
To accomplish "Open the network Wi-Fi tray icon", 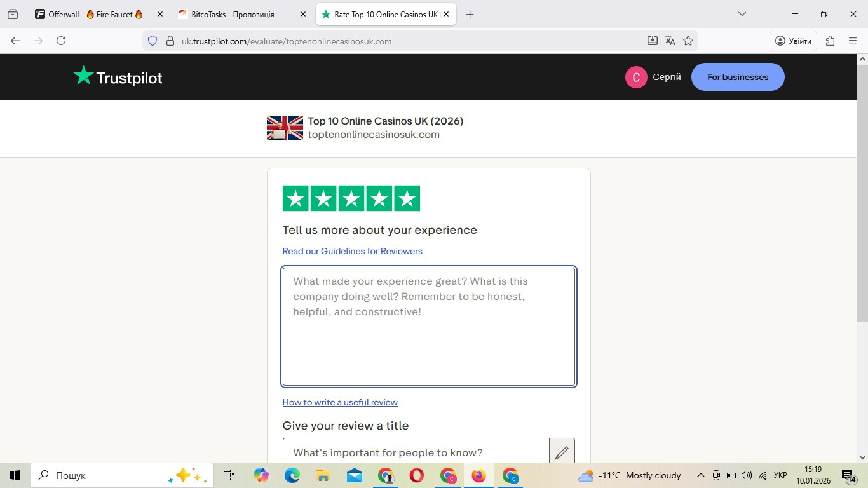I will [x=763, y=475].
